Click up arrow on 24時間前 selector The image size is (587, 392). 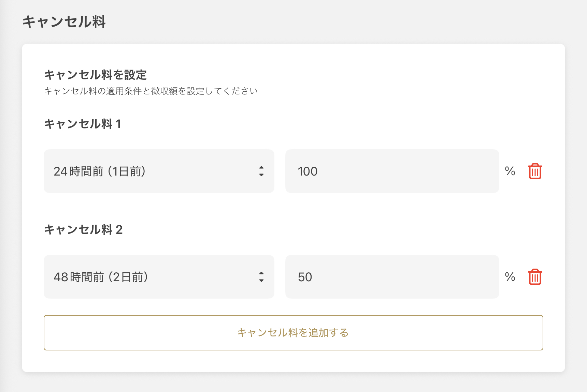[x=261, y=167]
